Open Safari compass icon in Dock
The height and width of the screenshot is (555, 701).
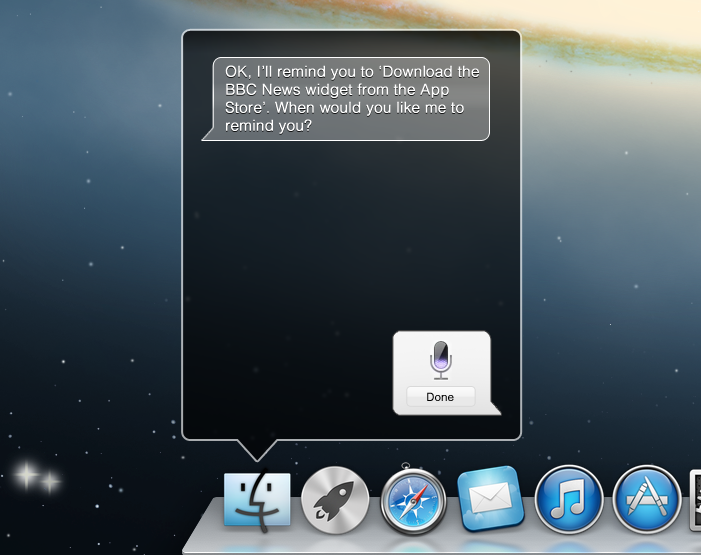coord(413,499)
